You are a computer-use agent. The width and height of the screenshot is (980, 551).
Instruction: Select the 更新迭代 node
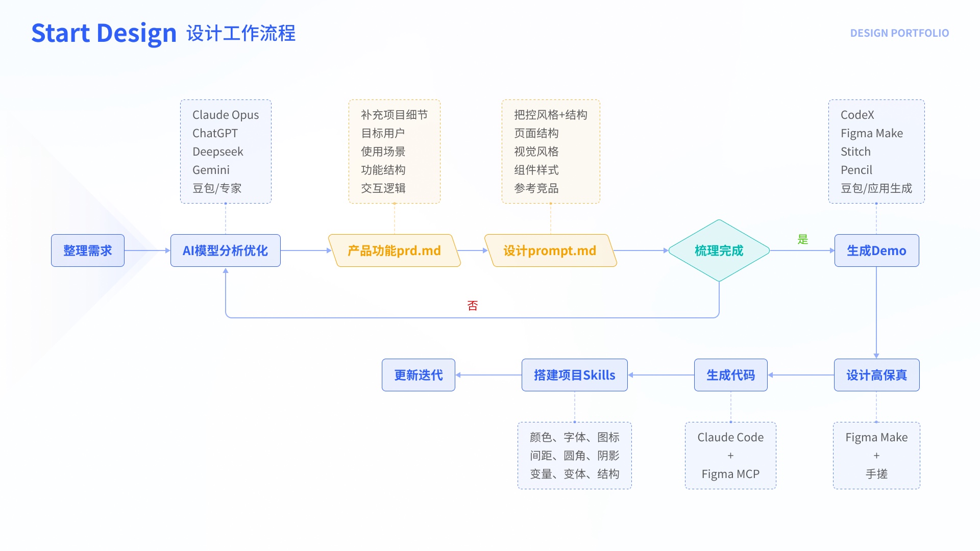[419, 375]
